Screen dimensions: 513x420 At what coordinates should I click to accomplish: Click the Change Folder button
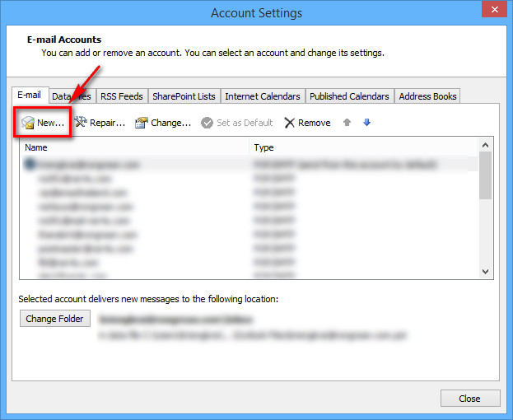tap(54, 318)
